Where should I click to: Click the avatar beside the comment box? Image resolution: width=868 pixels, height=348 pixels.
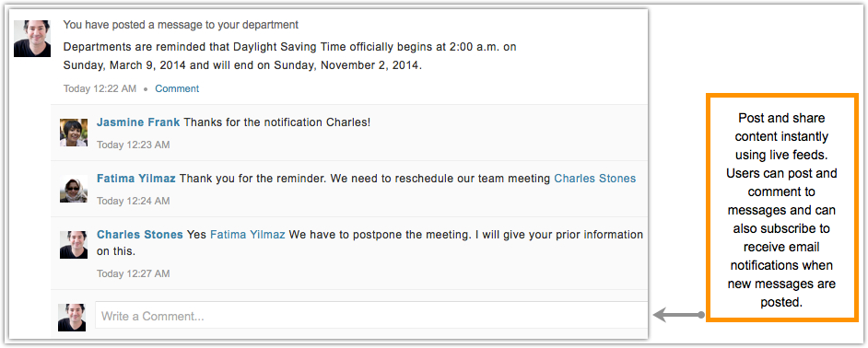click(x=72, y=318)
